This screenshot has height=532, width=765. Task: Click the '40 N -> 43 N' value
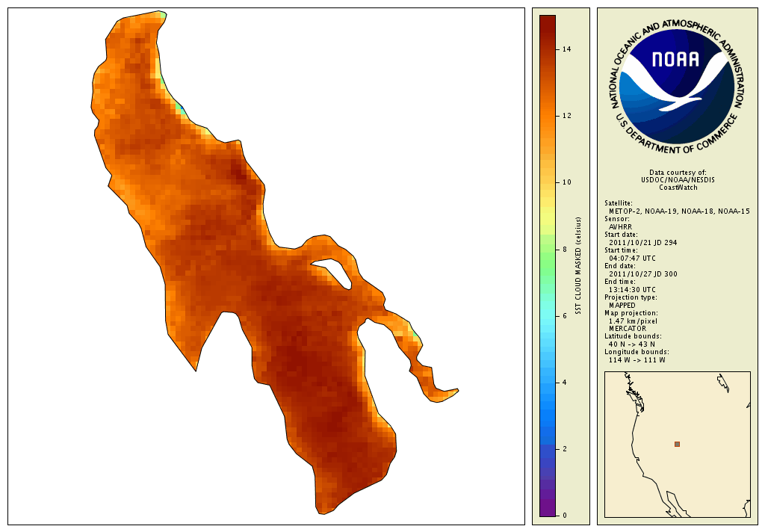tap(632, 344)
